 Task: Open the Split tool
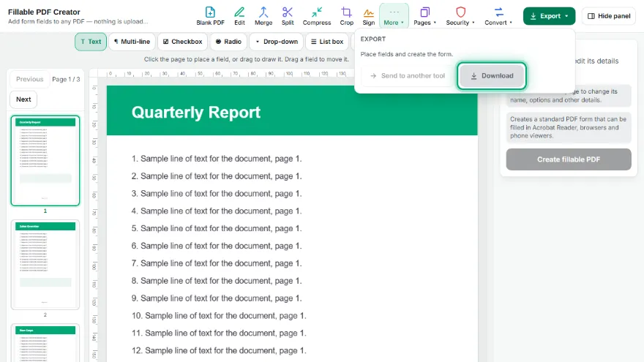288,16
